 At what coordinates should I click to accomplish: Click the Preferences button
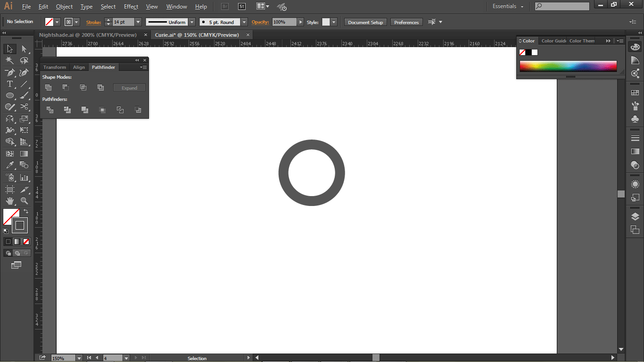click(x=406, y=22)
